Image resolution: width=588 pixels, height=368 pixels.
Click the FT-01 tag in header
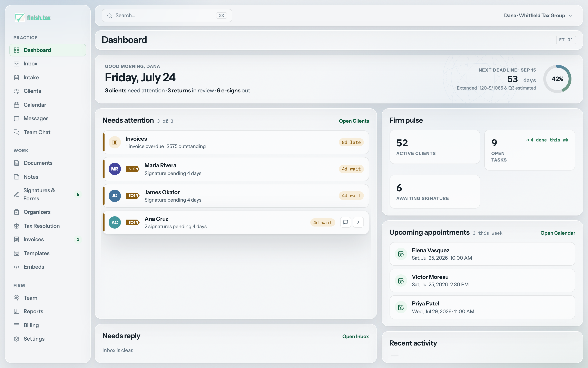click(566, 40)
